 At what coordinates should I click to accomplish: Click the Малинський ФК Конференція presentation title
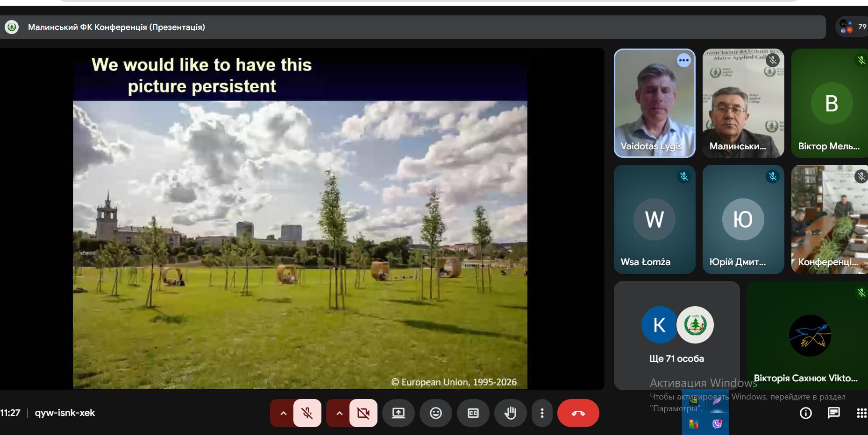coord(116,27)
